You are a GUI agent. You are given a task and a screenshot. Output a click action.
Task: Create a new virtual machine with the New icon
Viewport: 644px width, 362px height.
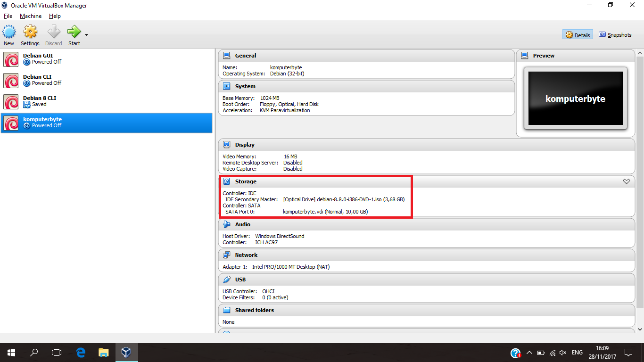[9, 34]
